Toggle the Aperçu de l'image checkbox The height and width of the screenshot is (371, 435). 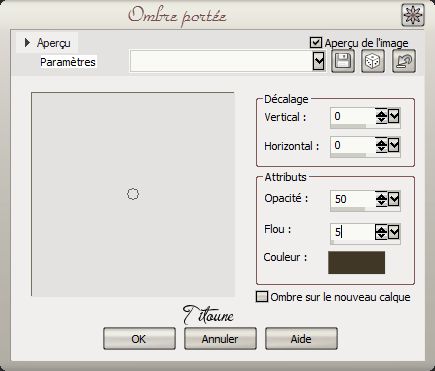[315, 43]
